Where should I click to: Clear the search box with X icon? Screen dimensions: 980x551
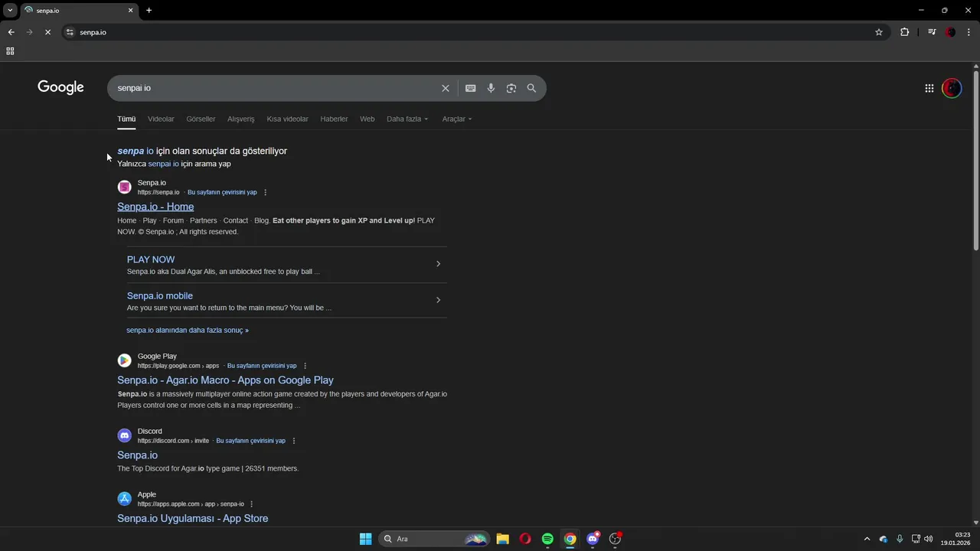445,88
